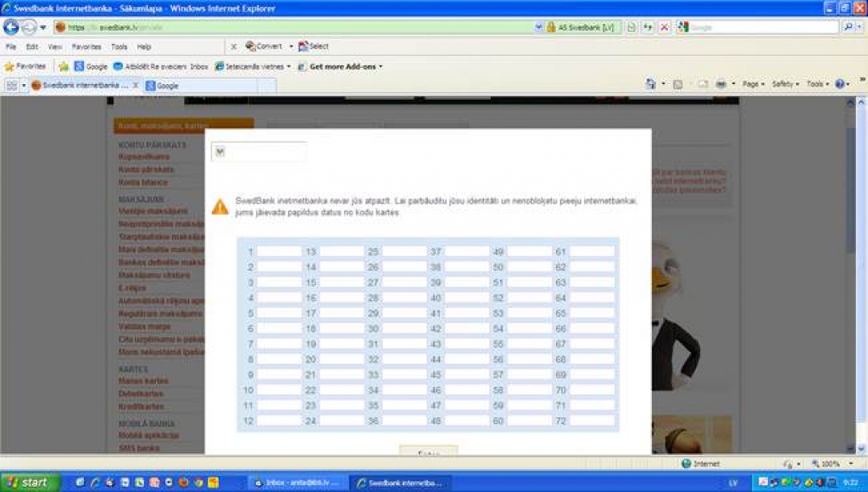Click the Print icon in command bar
The image size is (868, 492).
click(721, 85)
